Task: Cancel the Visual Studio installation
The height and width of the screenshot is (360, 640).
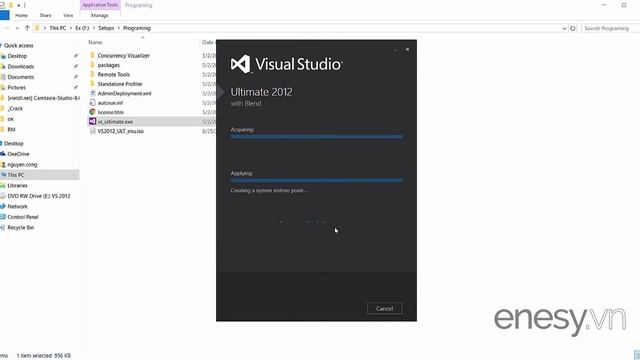Action: pos(384,309)
